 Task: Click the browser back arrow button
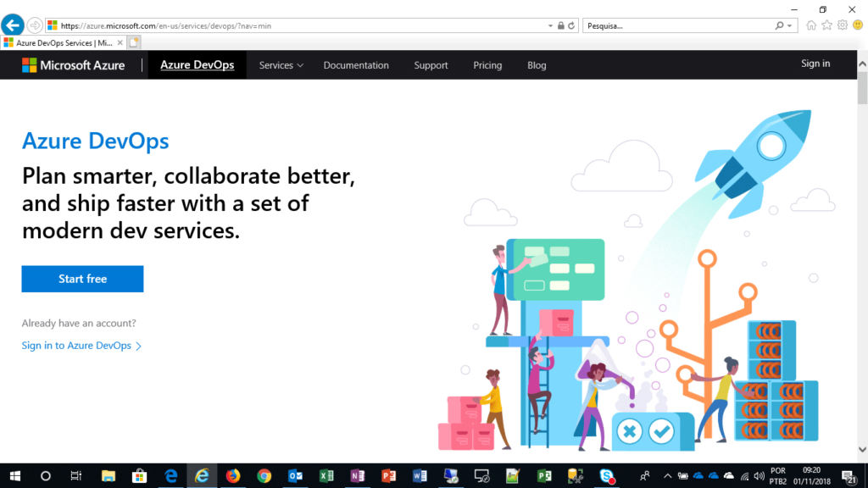click(13, 25)
